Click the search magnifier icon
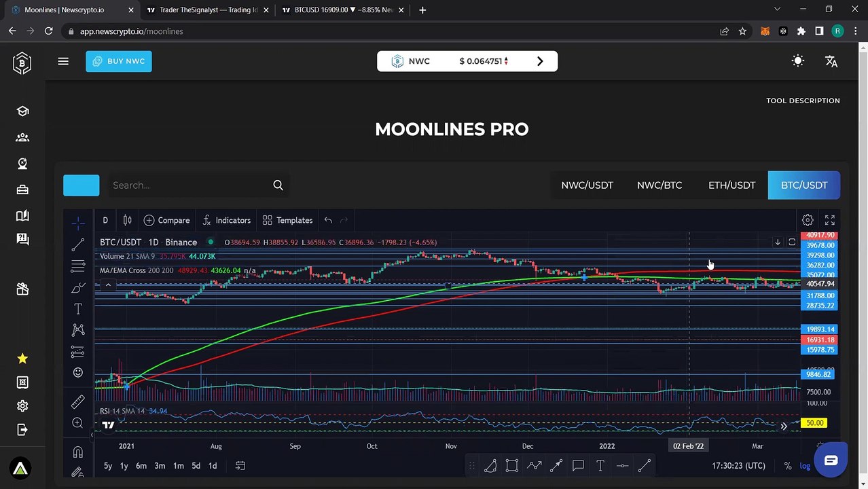This screenshot has width=868, height=489. (x=278, y=185)
